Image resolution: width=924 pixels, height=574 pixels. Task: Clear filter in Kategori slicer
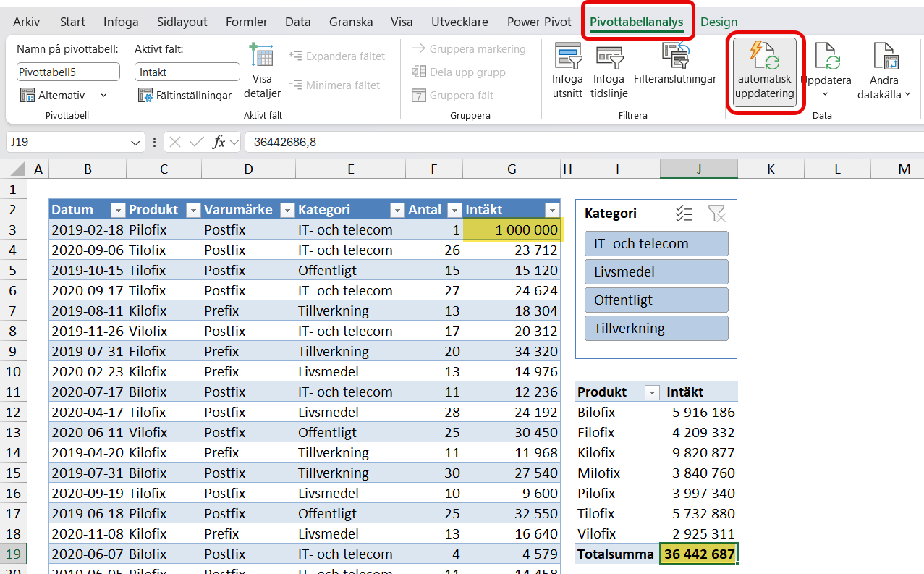(716, 213)
